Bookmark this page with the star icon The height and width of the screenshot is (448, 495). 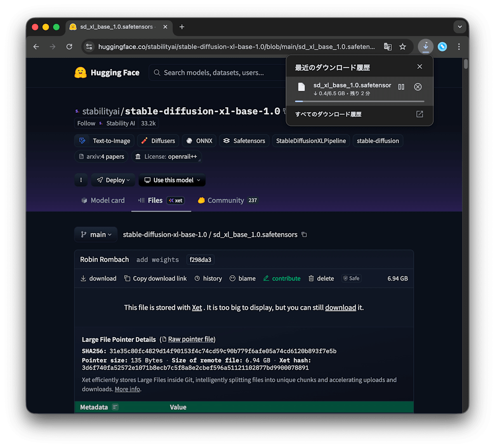403,47
